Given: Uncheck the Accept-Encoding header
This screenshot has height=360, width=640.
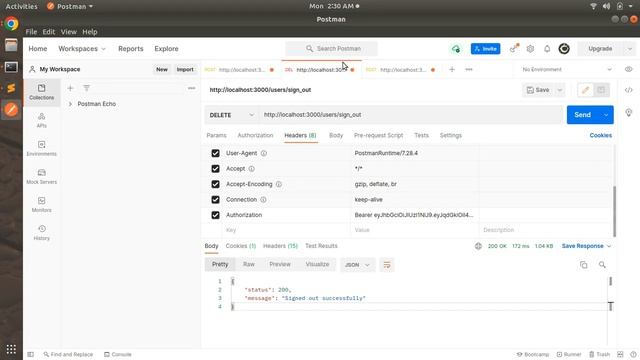Looking at the screenshot, I should [x=216, y=184].
